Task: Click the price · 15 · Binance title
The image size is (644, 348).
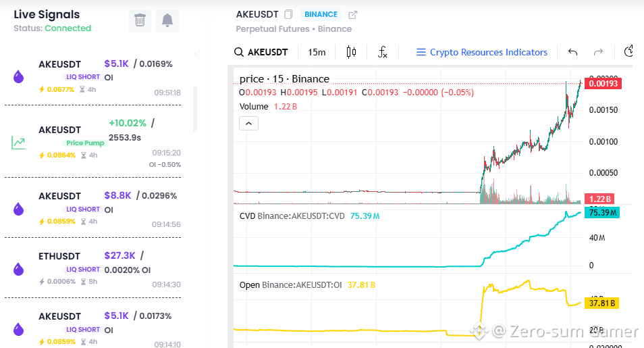Action: coord(284,78)
